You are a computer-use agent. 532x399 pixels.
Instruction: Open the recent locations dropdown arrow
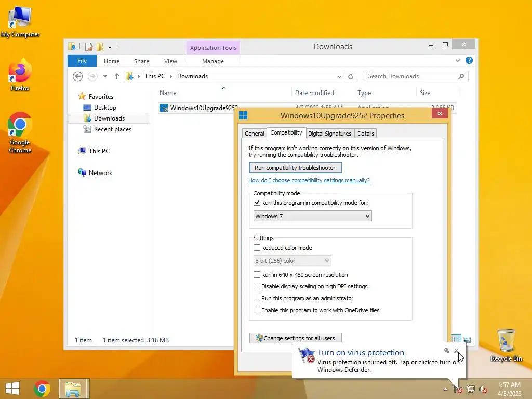tap(105, 76)
